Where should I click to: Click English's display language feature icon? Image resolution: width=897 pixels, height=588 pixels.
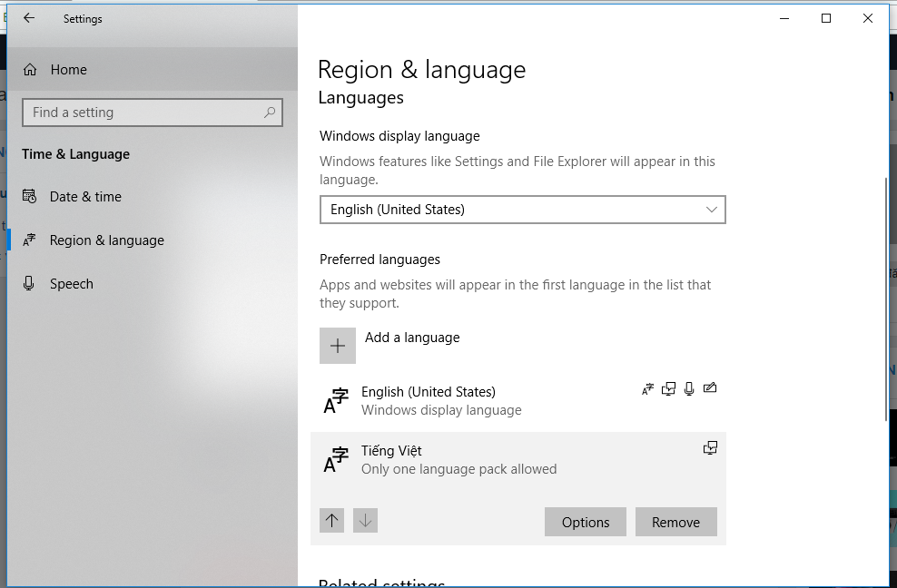click(647, 389)
